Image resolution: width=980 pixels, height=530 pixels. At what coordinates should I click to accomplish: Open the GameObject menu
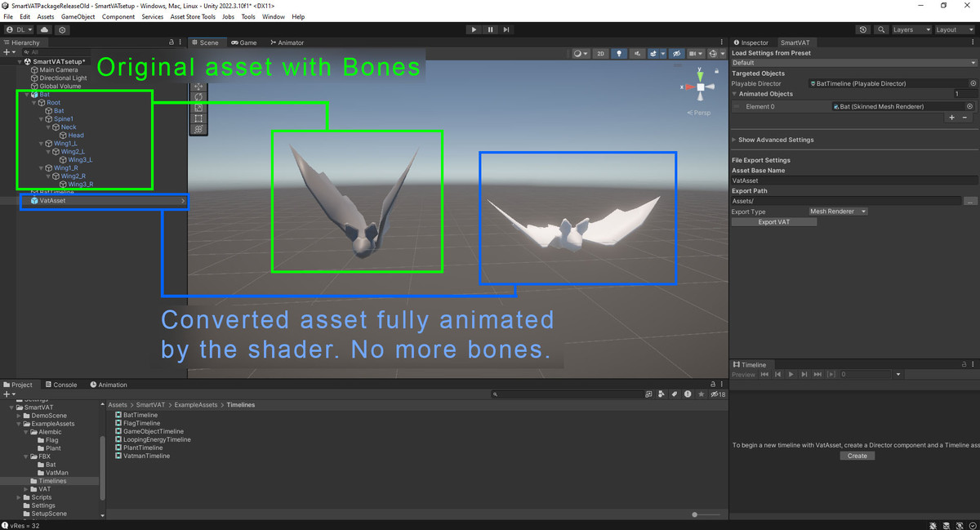coord(78,16)
